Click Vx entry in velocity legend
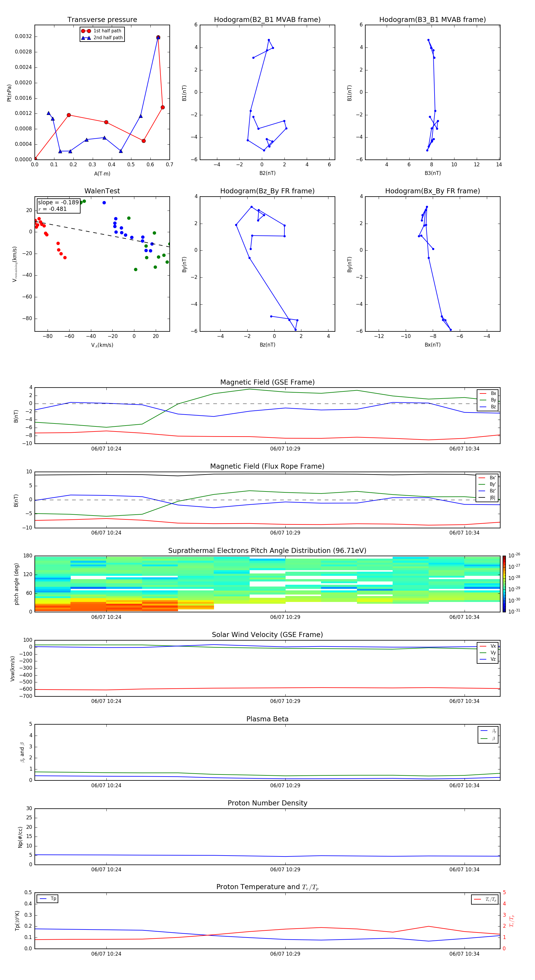This screenshot has height=980, width=535. (x=488, y=647)
